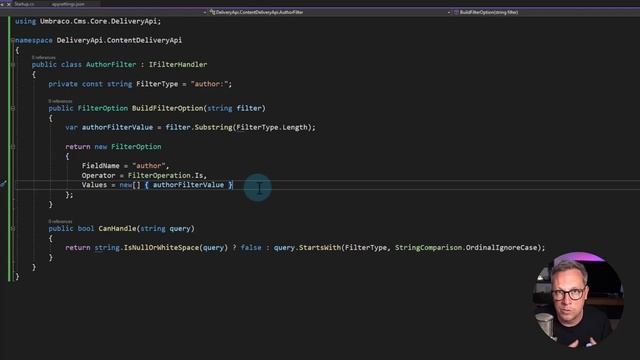Open the BuildFilterOption member navigation dropdown
Screen dimensions: 640x360
(486, 12)
